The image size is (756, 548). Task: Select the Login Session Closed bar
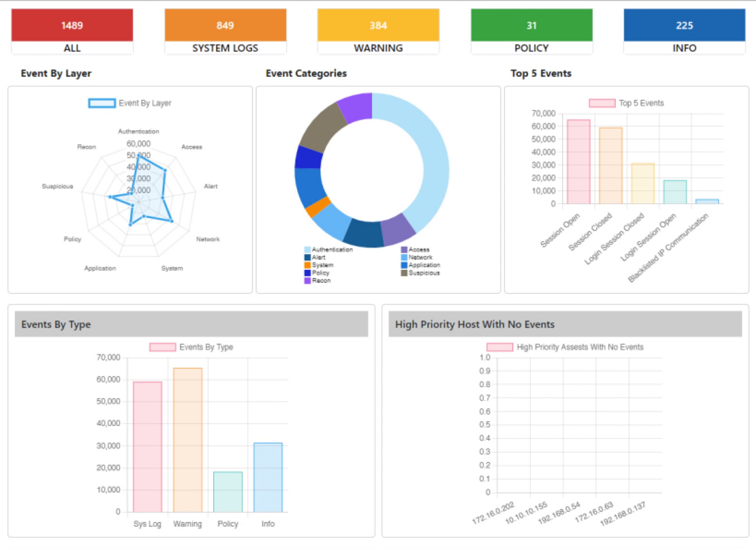point(643,184)
